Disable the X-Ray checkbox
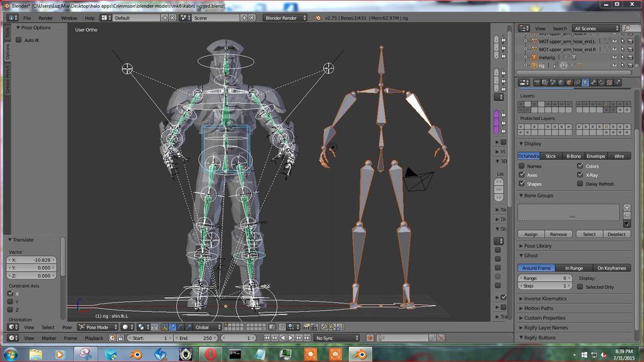 pyautogui.click(x=580, y=175)
